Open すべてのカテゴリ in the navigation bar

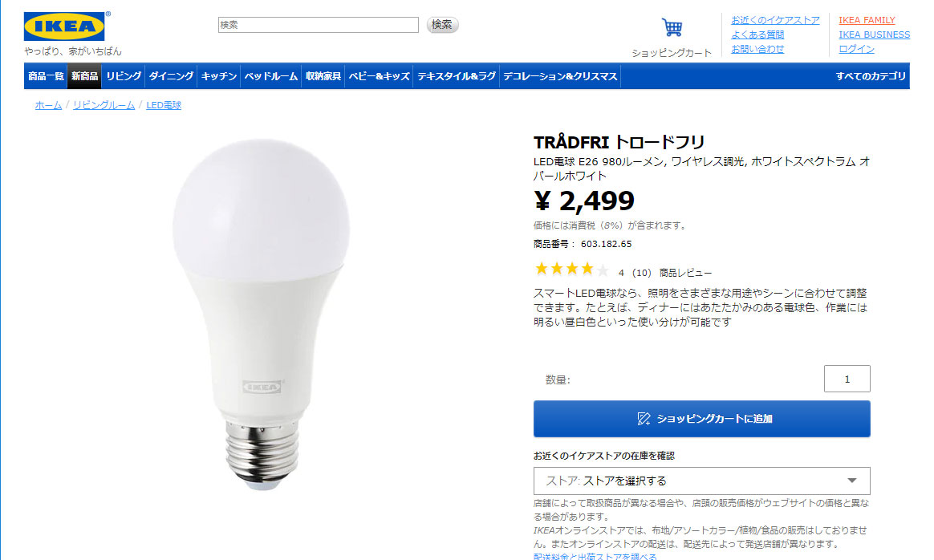coord(871,76)
